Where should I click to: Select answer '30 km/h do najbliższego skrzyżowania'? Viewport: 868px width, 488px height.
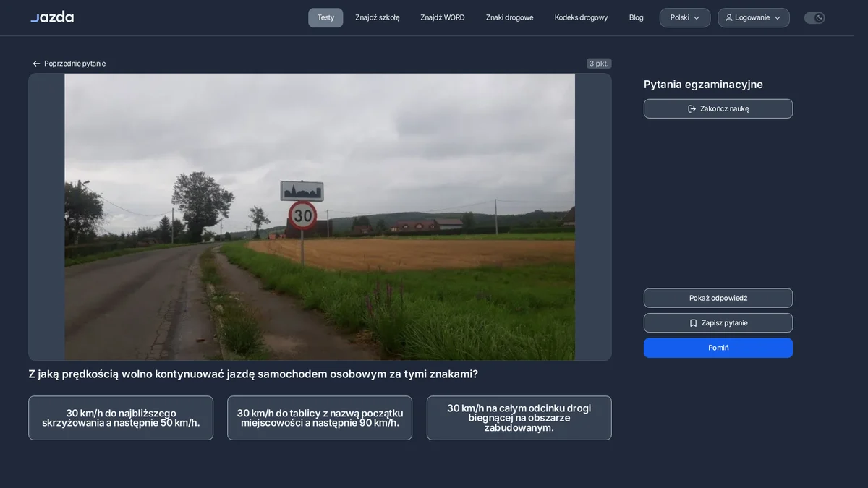121,418
